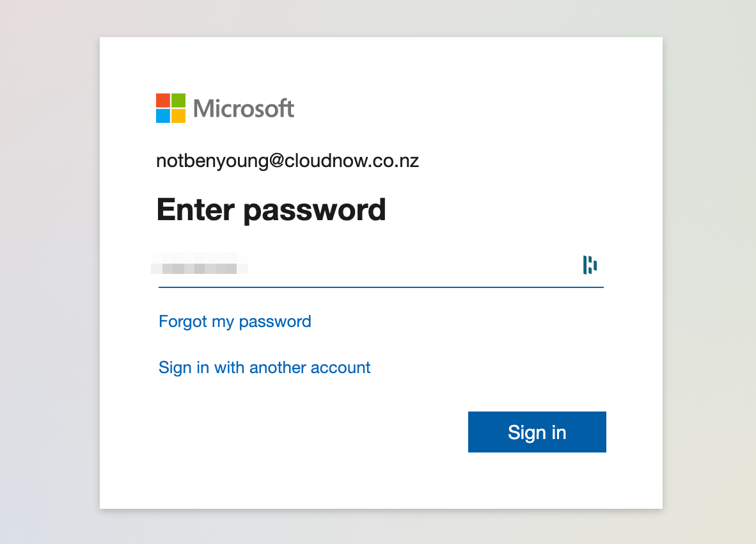This screenshot has height=544, width=756.
Task: Click the green square of Microsoft logo
Action: tap(178, 100)
